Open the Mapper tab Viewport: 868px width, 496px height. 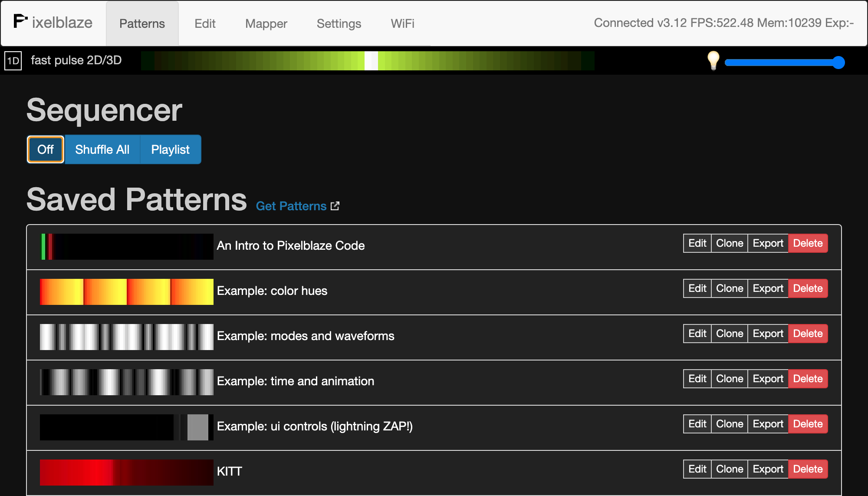point(266,23)
